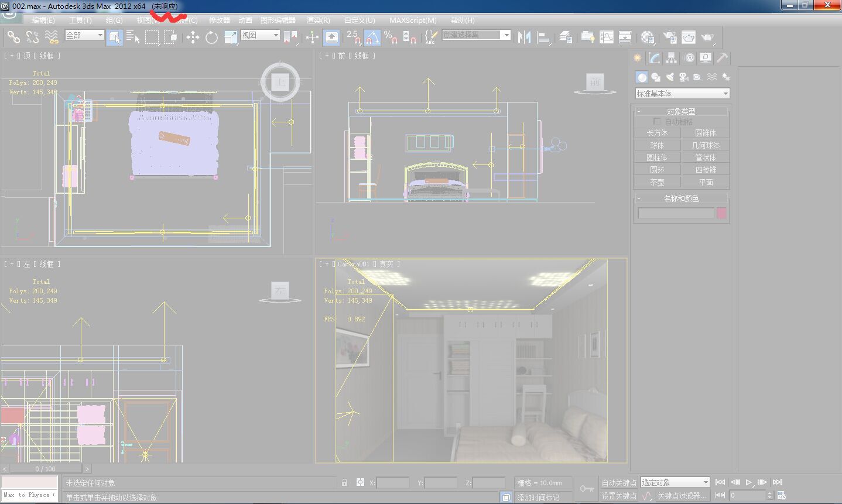The height and width of the screenshot is (504, 842).
Task: Select the Shapes category icon
Action: pos(656,77)
